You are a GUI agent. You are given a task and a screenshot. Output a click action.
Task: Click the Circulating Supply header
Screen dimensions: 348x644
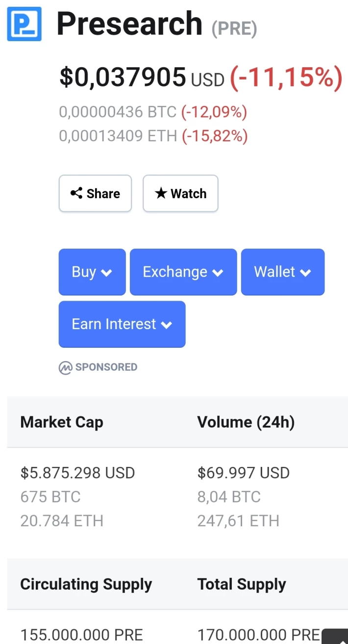coord(86,585)
